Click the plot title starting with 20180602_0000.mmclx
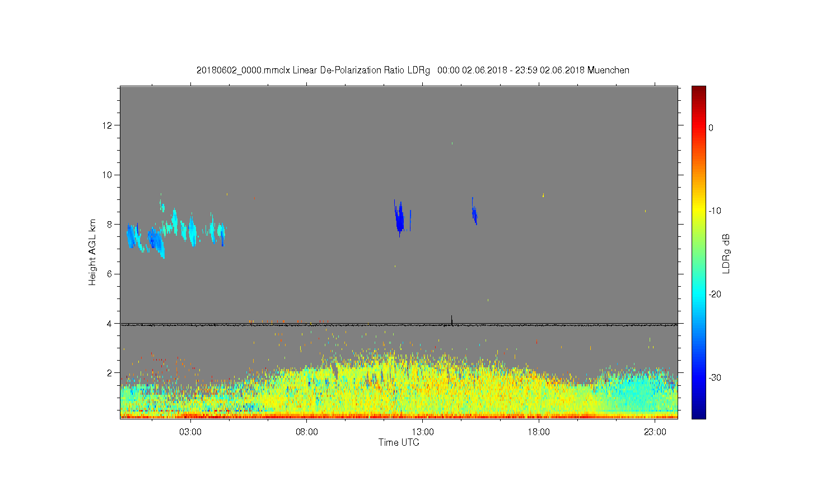 point(413,71)
